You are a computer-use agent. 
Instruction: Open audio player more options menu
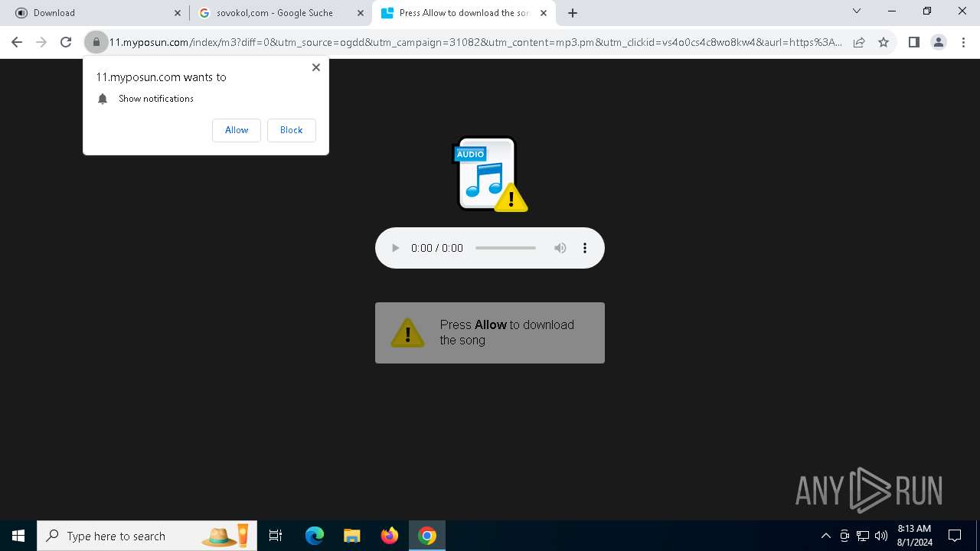pos(585,248)
